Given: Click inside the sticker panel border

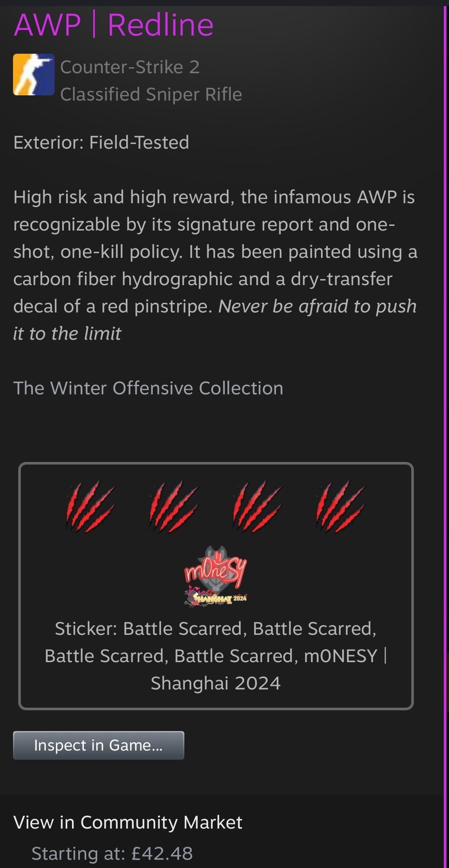Looking at the screenshot, I should [x=216, y=586].
